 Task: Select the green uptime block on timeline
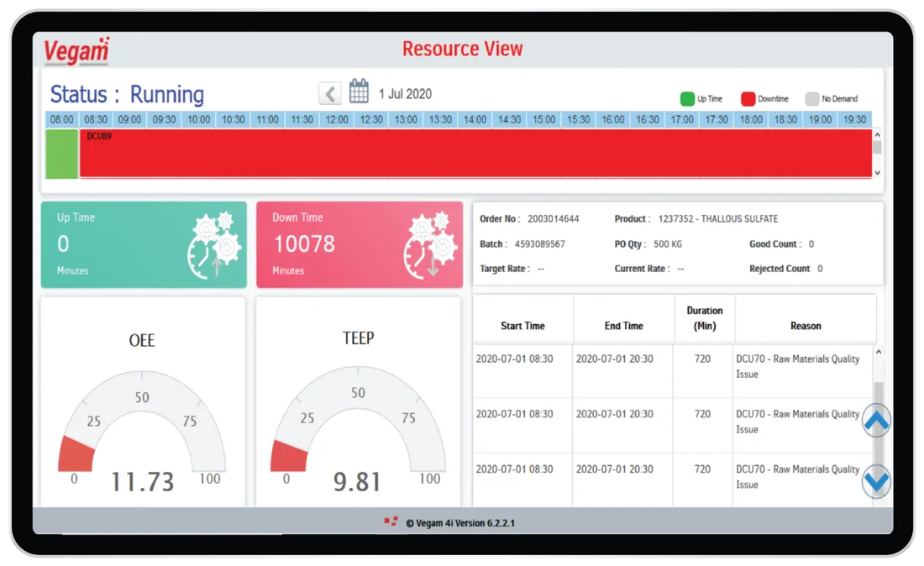[62, 154]
